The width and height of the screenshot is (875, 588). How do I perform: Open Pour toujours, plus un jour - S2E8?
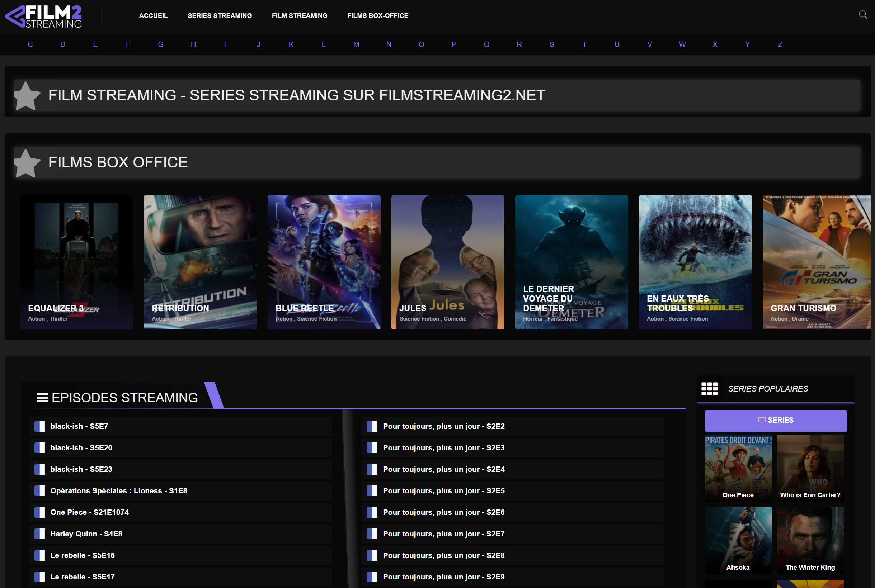513,555
